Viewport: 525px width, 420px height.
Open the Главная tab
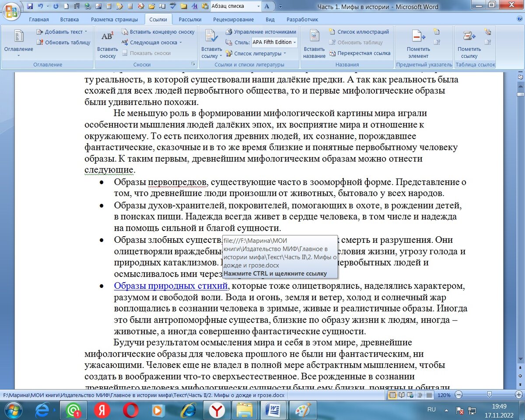[x=39, y=20]
